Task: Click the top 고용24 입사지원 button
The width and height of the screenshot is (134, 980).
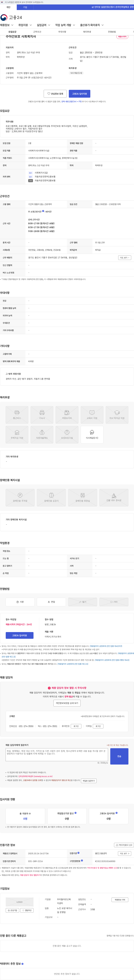Action: coord(79,94)
